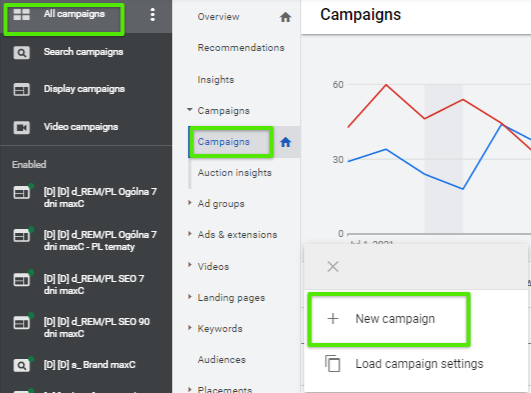The width and height of the screenshot is (531, 393).
Task: Click the icon of the PL tematy campaign
Action: (21, 235)
